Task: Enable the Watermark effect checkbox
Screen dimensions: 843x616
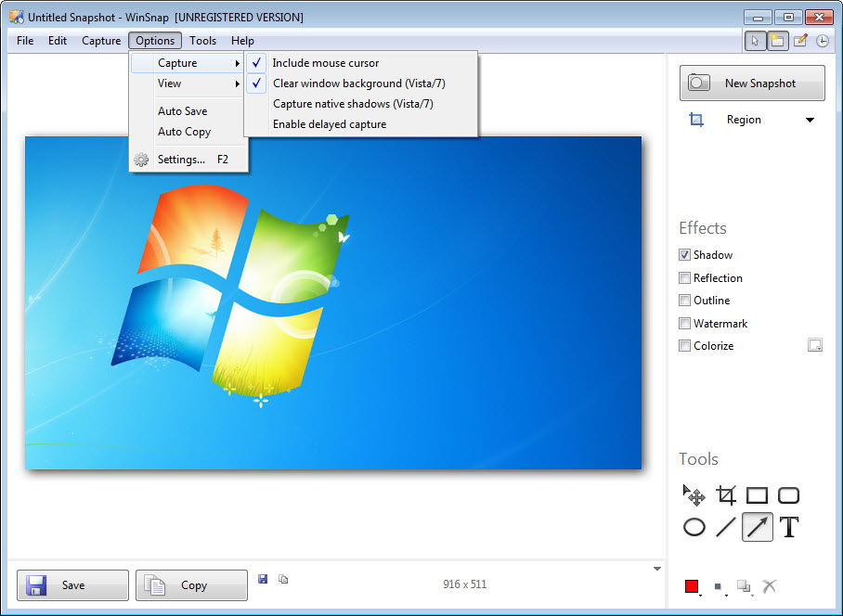Action: click(x=684, y=323)
